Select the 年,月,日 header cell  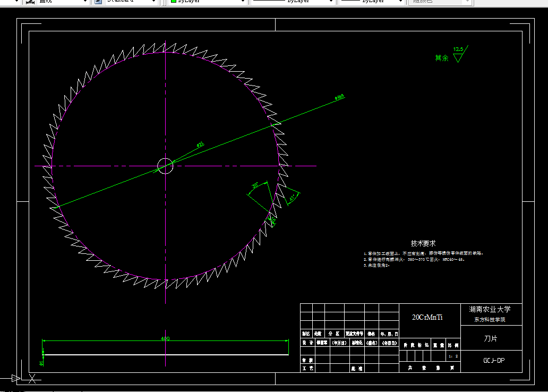[x=389, y=334]
